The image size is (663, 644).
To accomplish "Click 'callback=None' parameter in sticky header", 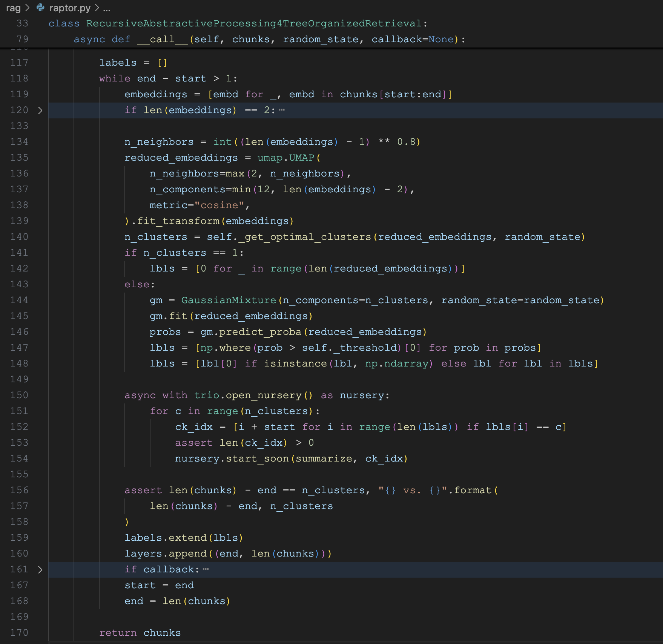I will point(413,39).
